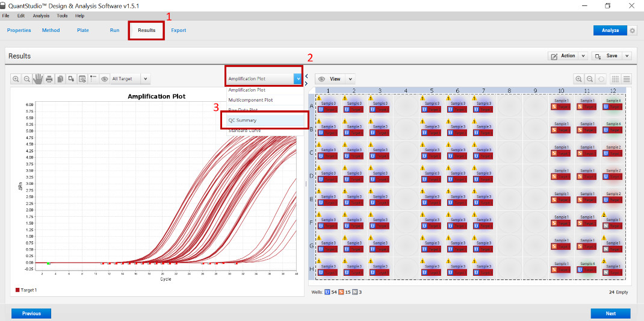This screenshot has height=321, width=644.
Task: Click the red Target 1 legend swatch
Action: tap(17, 290)
